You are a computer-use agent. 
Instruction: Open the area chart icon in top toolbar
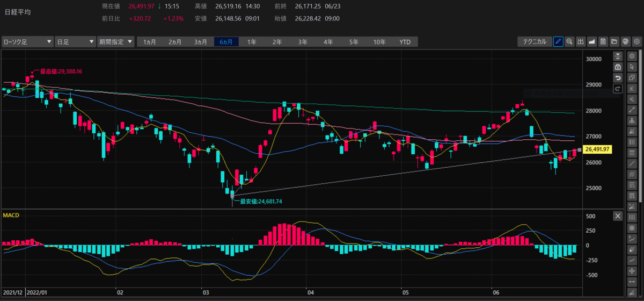pyautogui.click(x=592, y=41)
